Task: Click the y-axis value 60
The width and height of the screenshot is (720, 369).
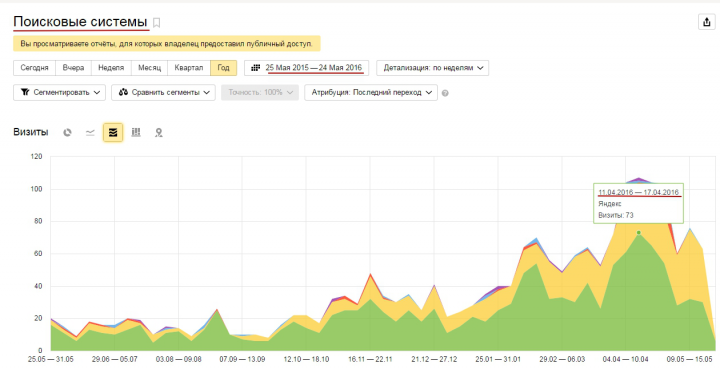Action: [x=38, y=254]
